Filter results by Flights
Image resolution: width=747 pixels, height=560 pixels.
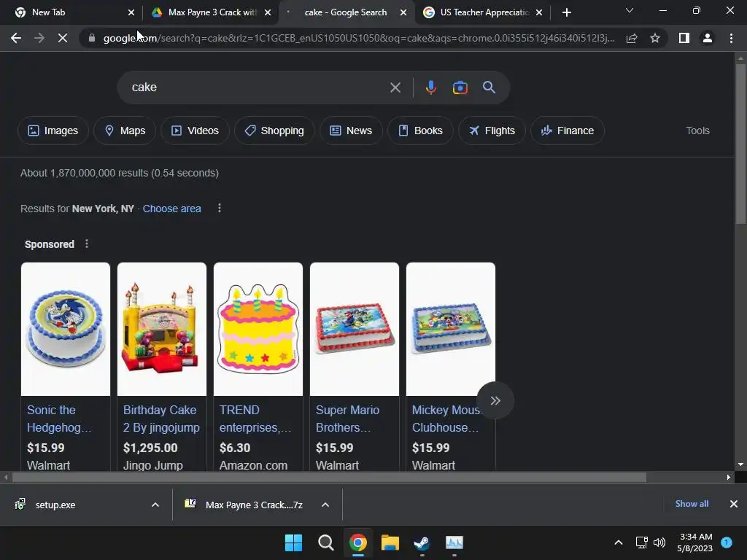pos(492,131)
